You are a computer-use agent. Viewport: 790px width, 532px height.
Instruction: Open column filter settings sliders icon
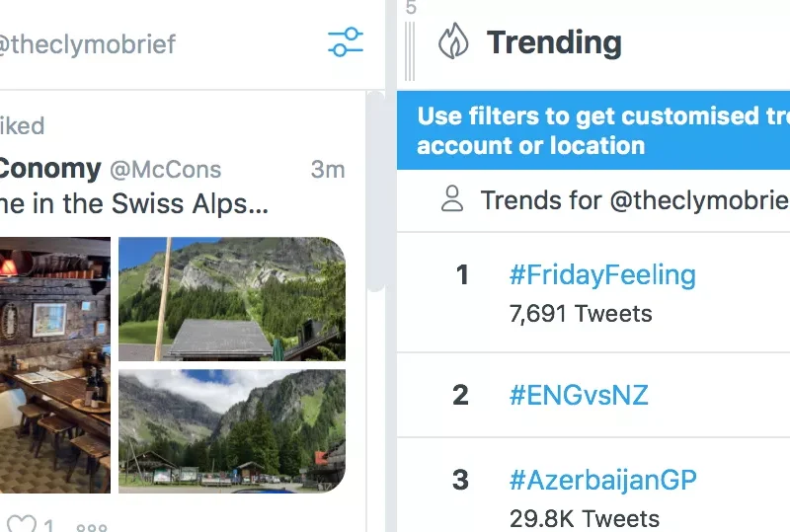click(346, 42)
